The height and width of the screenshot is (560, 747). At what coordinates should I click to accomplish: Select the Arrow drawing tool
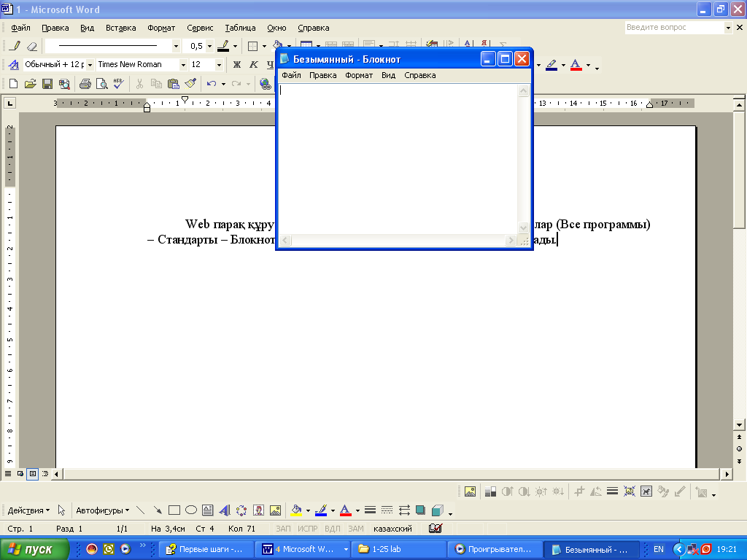pos(158,510)
